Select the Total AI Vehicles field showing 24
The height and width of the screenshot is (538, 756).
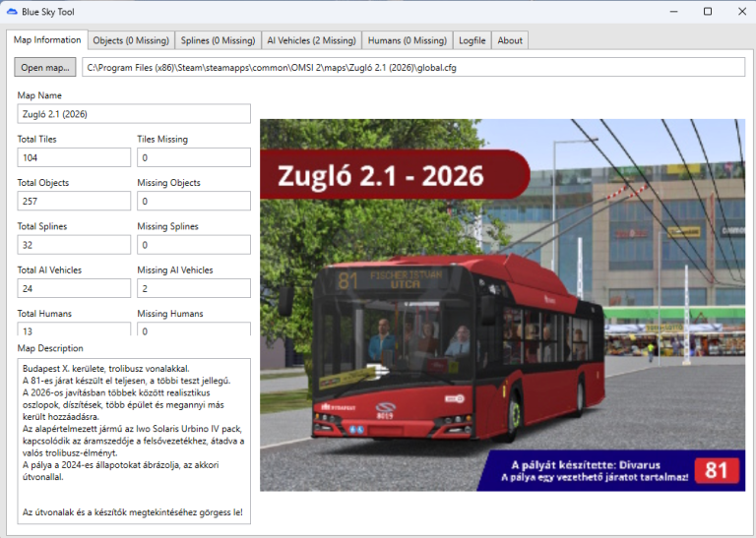74,288
